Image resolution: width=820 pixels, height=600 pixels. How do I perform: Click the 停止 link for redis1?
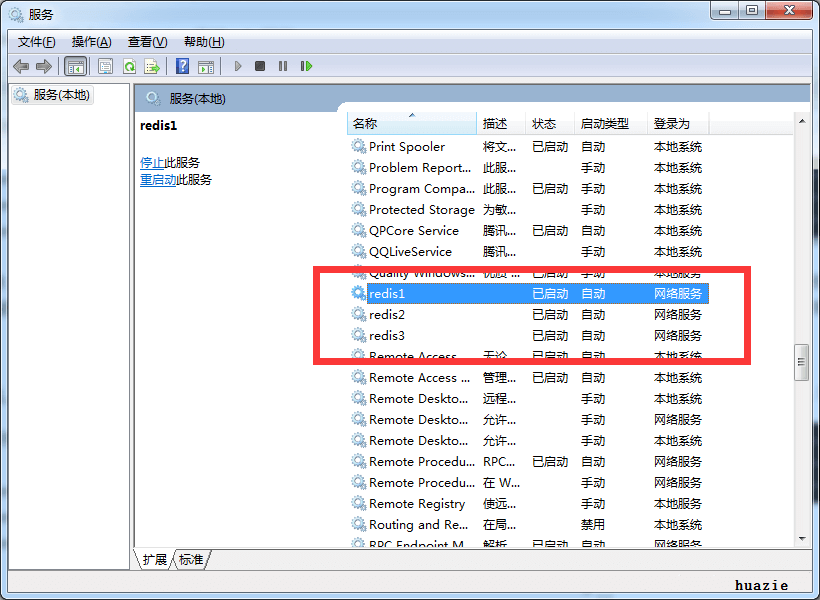[152, 163]
